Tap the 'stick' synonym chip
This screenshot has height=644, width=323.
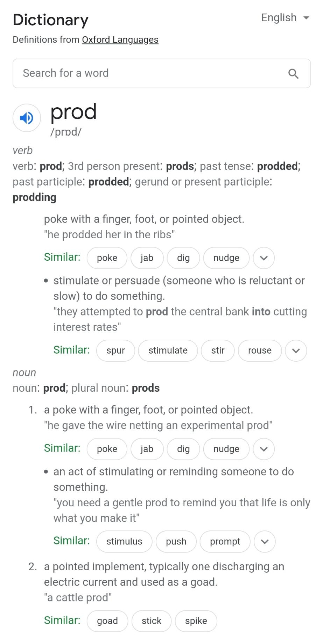[x=152, y=621]
